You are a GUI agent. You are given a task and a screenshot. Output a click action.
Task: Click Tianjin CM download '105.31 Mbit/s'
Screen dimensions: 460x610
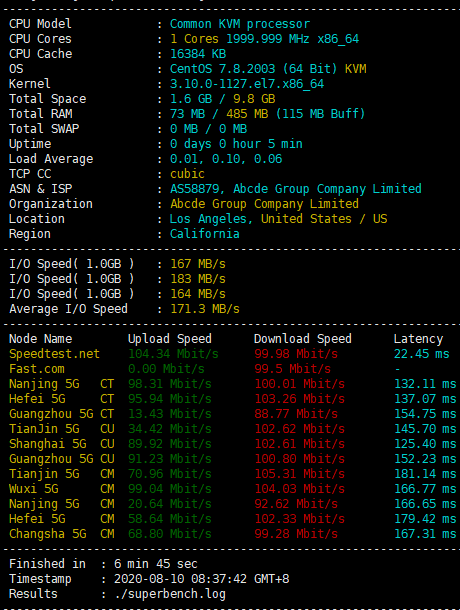300,474
